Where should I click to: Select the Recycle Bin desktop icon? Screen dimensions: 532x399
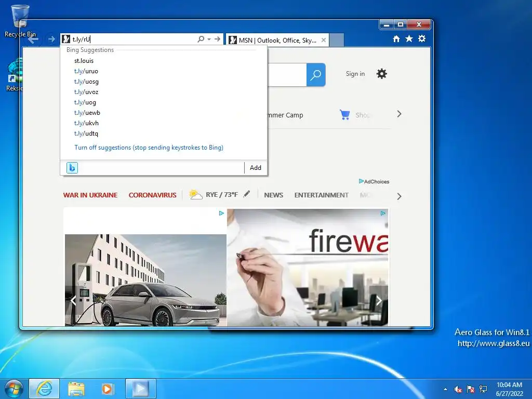pyautogui.click(x=20, y=21)
